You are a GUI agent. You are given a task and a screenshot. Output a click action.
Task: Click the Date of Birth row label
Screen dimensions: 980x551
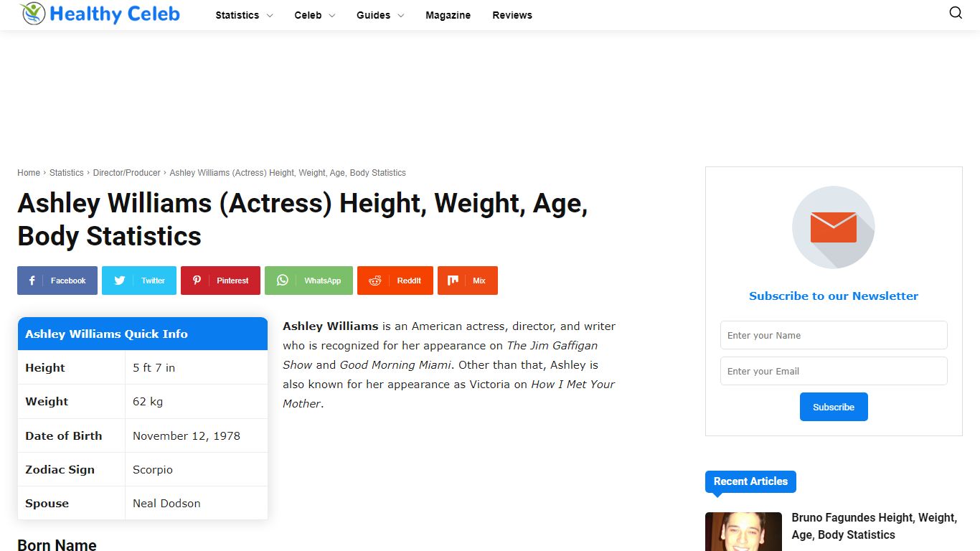(64, 435)
